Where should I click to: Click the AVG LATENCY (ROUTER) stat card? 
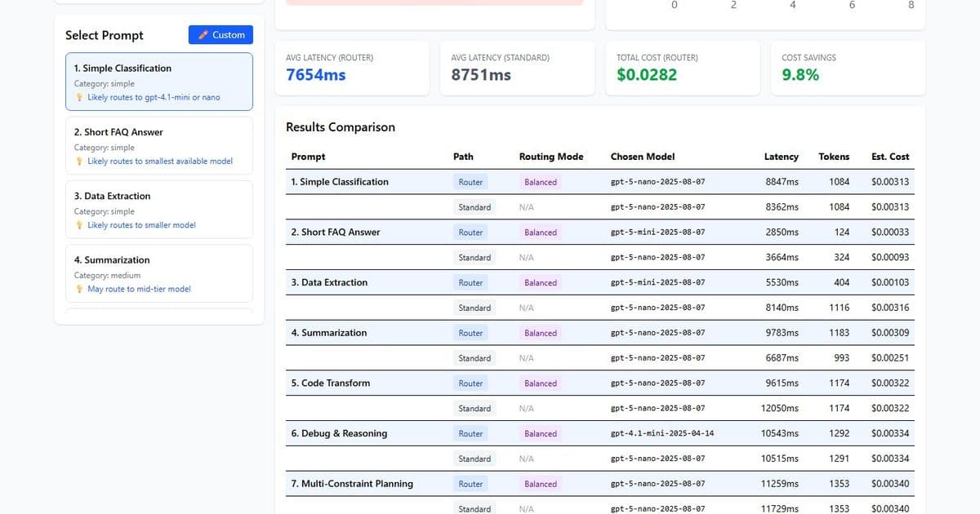(352, 68)
